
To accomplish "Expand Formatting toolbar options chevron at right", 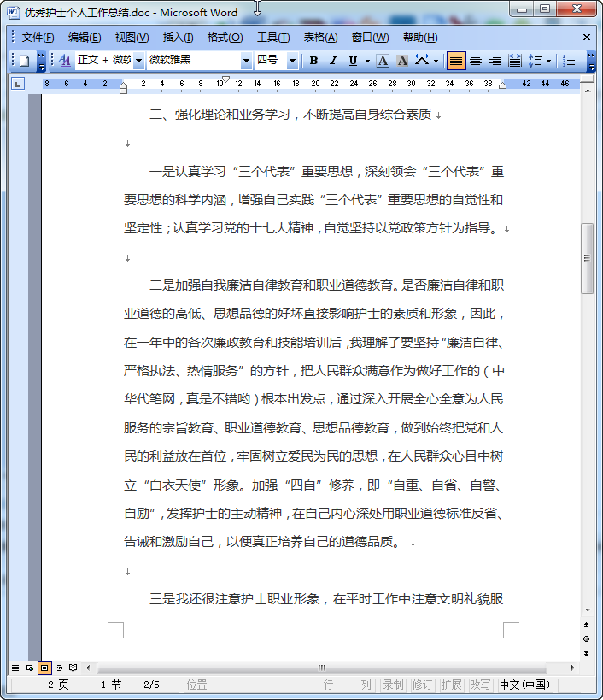I will (x=591, y=61).
